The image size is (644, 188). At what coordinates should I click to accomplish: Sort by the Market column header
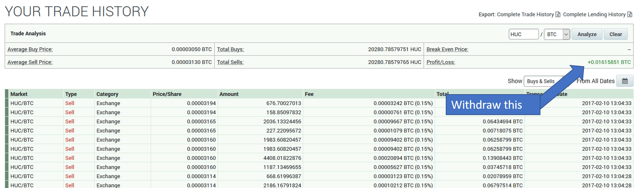(19, 94)
